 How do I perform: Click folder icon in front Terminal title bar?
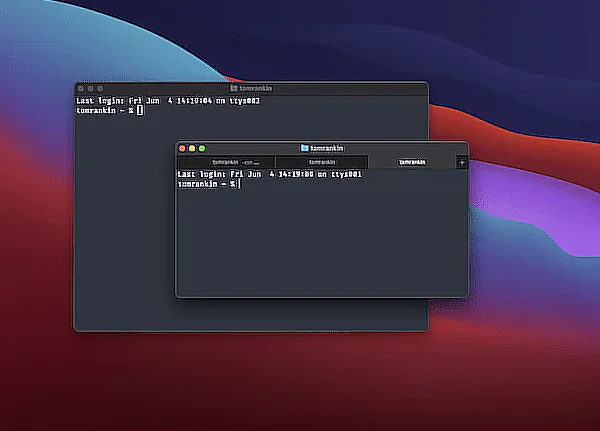[x=304, y=148]
